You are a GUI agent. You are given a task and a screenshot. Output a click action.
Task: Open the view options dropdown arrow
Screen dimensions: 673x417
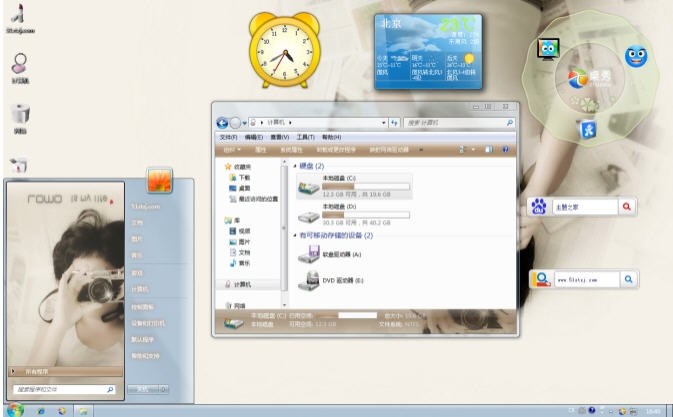pyautogui.click(x=473, y=149)
